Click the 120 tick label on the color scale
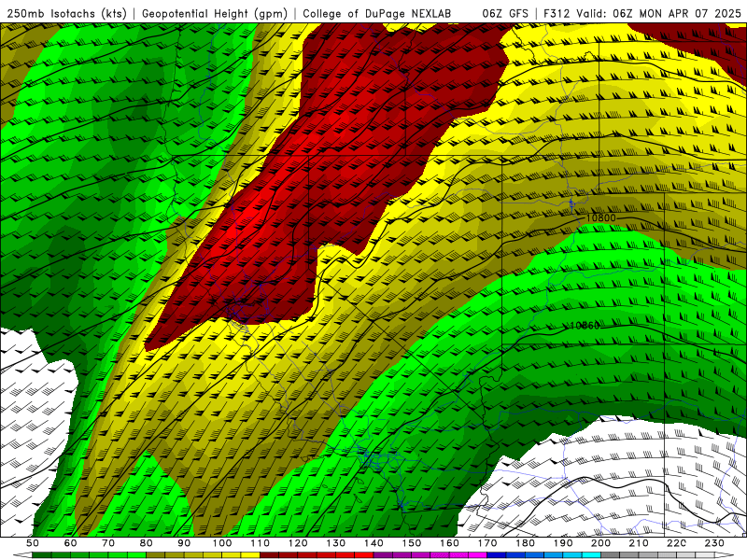747x560 pixels. pos(298,543)
